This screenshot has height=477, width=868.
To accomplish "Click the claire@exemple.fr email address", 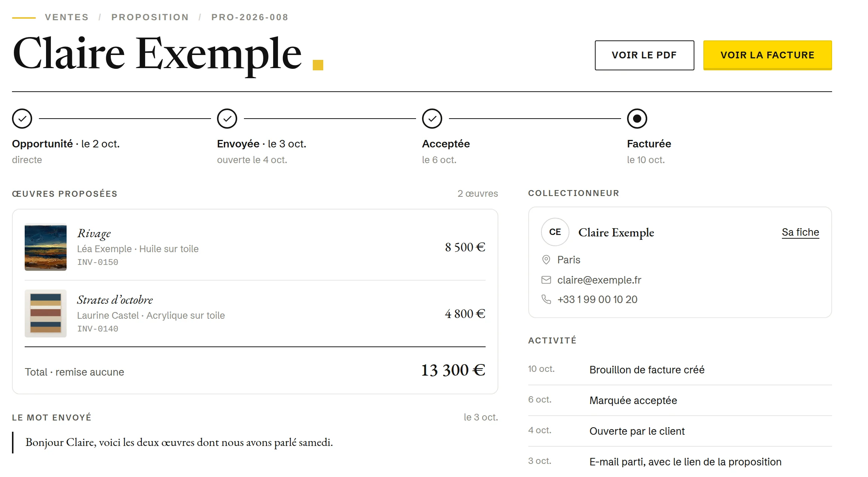I will click(x=599, y=280).
